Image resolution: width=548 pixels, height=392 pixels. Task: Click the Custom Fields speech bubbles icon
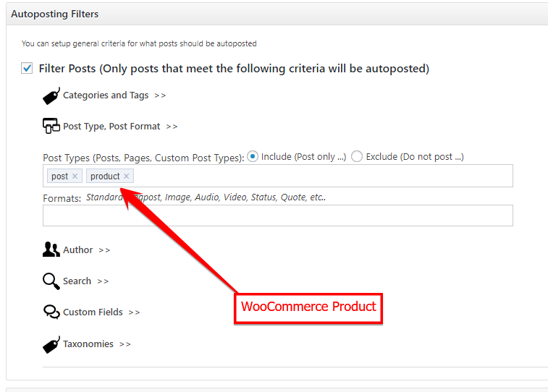pos(51,312)
